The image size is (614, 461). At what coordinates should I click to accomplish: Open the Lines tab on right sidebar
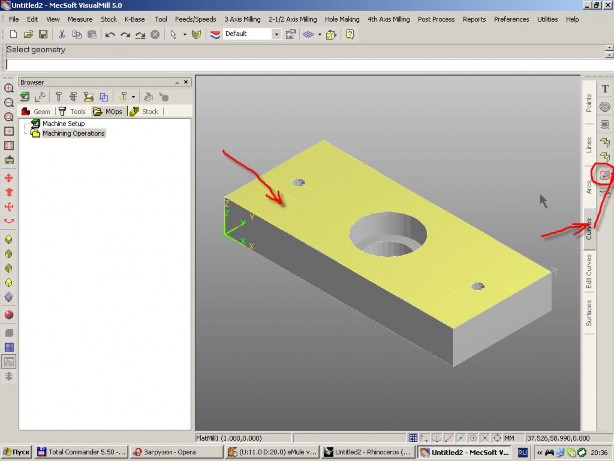[589, 145]
